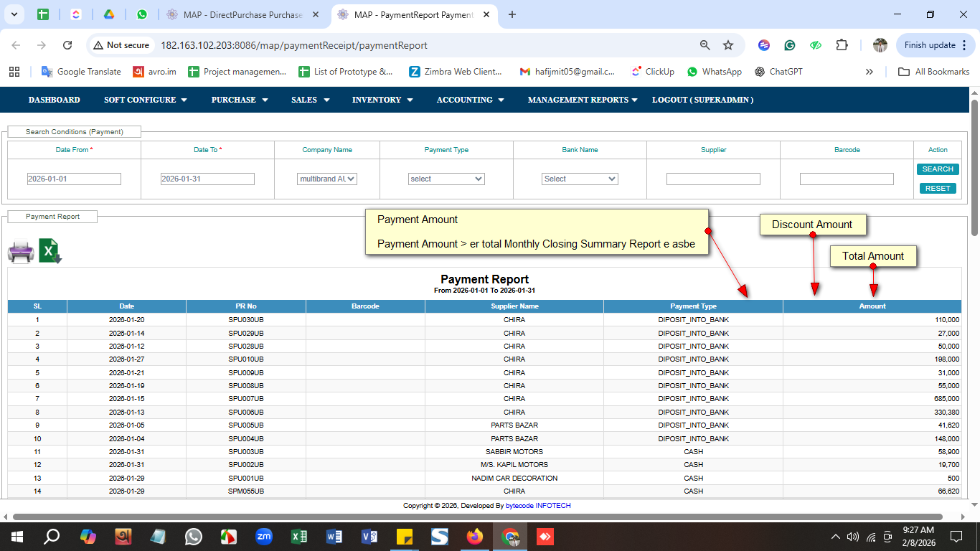Screen dimensions: 980x551
Task: Open the Payment Type dropdown
Action: 446,179
